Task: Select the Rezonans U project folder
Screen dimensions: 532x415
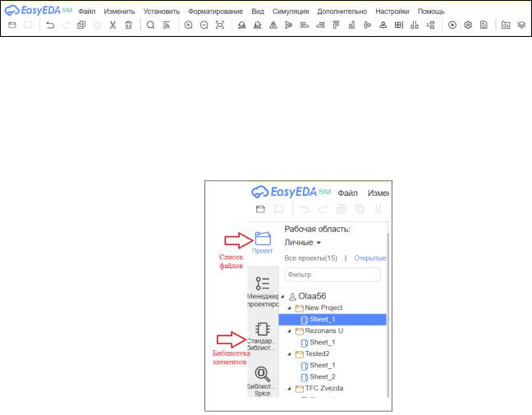Action: click(x=319, y=331)
